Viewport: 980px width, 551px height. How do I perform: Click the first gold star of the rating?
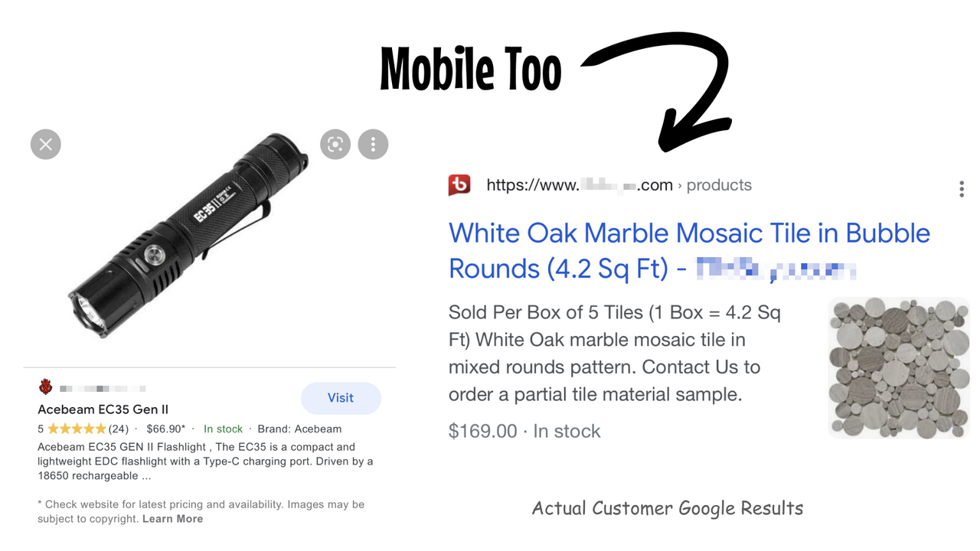point(54,429)
